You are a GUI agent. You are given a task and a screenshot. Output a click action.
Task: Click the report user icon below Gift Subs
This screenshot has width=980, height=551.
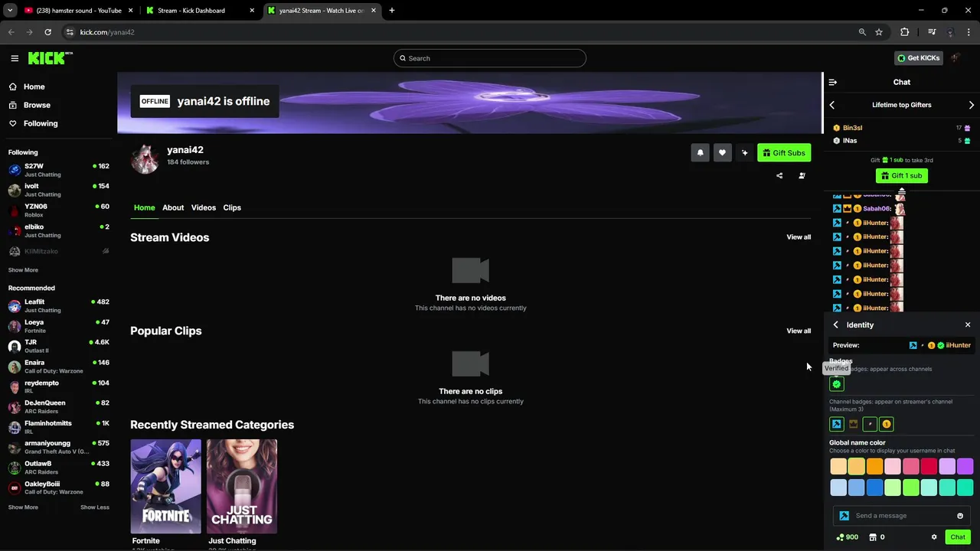click(x=802, y=175)
